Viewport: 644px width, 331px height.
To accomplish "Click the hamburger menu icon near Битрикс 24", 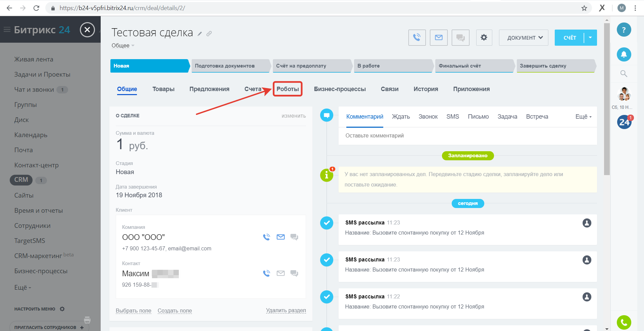I will (7, 30).
